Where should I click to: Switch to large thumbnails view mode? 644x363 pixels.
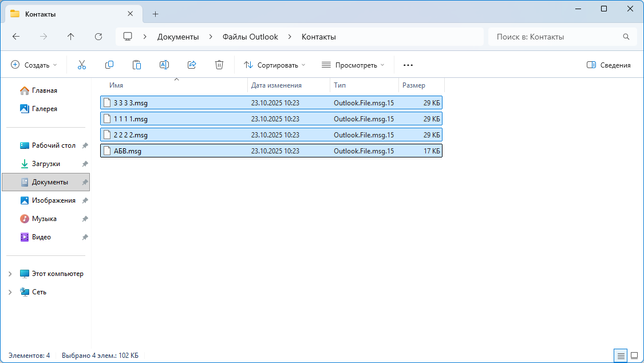634,356
